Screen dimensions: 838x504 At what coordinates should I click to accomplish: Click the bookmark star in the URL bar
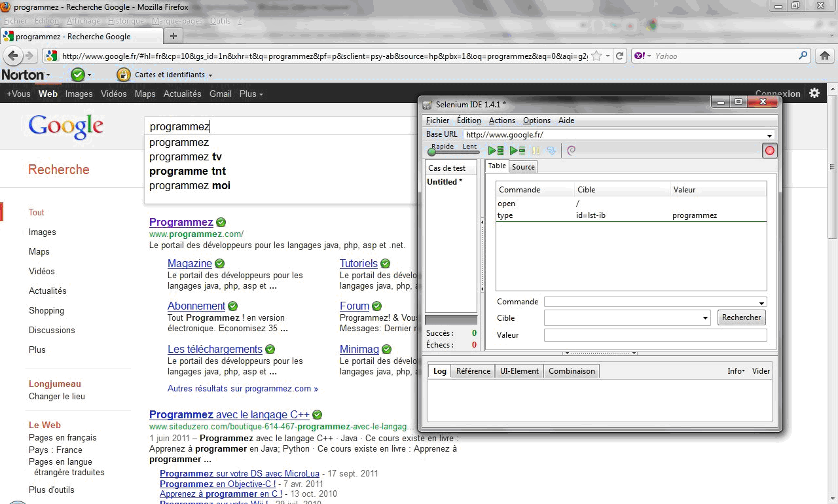click(x=596, y=56)
